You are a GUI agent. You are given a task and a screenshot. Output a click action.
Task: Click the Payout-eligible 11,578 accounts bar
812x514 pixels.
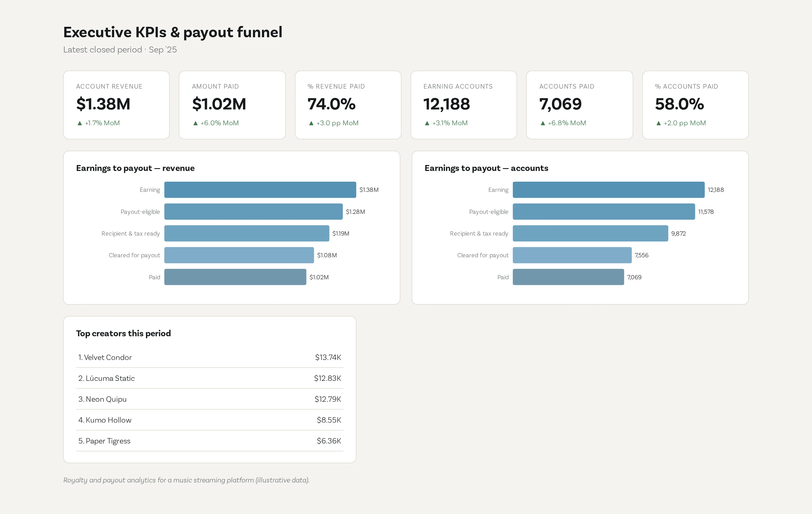pyautogui.click(x=604, y=212)
